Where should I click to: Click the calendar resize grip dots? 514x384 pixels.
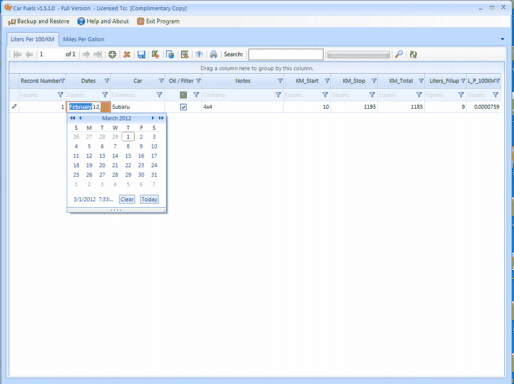[116, 210]
